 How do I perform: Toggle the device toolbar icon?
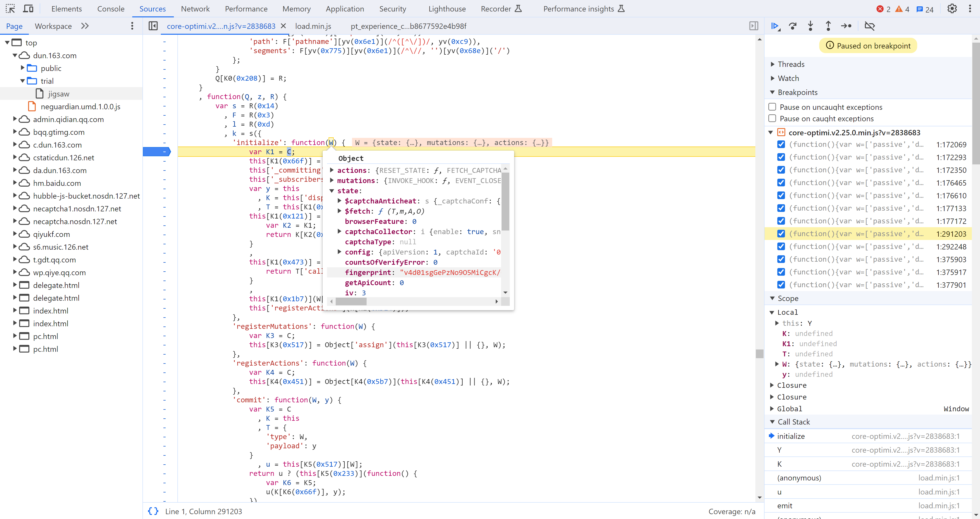tap(29, 9)
